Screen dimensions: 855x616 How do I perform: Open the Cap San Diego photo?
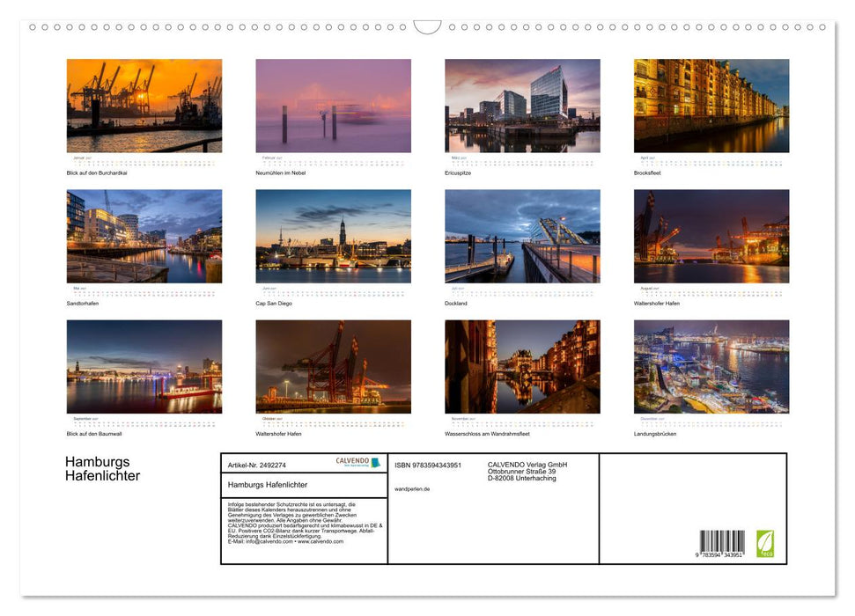(333, 236)
